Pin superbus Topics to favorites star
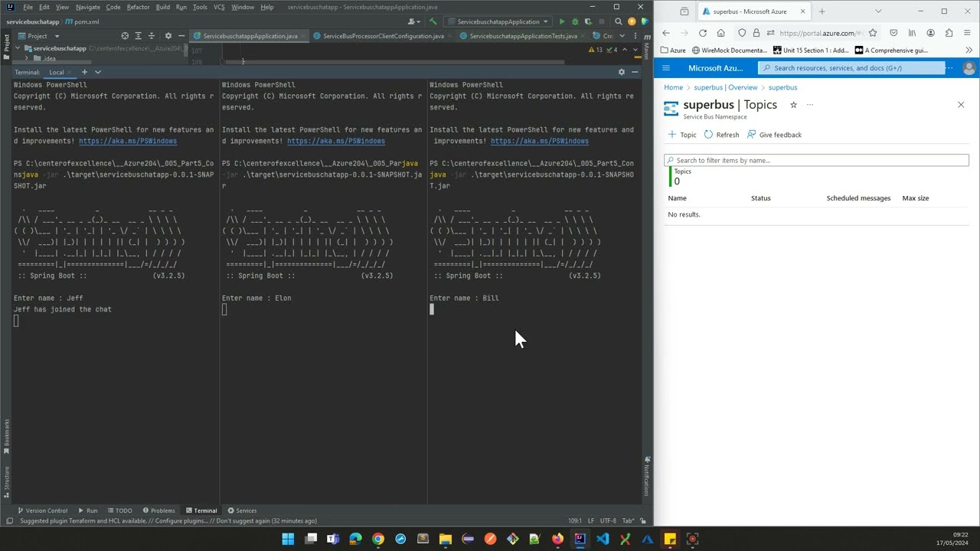 tap(793, 105)
